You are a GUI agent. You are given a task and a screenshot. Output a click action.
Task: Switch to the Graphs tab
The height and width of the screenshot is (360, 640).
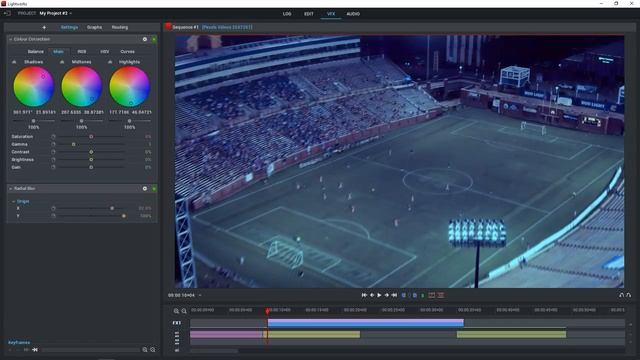94,27
